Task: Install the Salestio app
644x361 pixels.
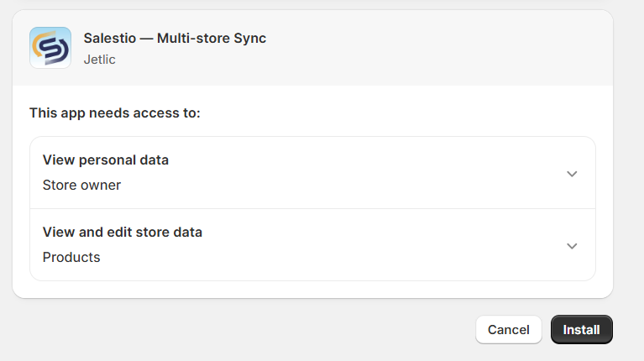Action: (581, 329)
